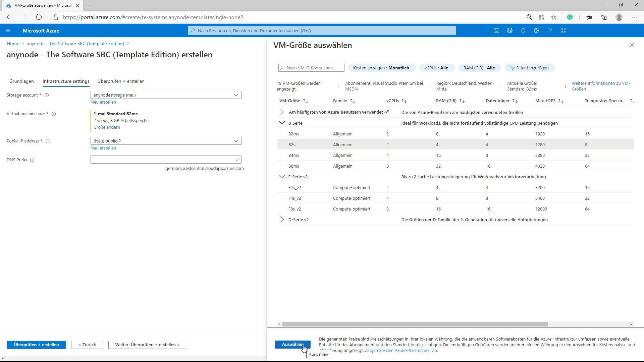Image resolution: width=644 pixels, height=362 pixels.
Task: Open the Public IP address dropdown
Action: (x=166, y=141)
